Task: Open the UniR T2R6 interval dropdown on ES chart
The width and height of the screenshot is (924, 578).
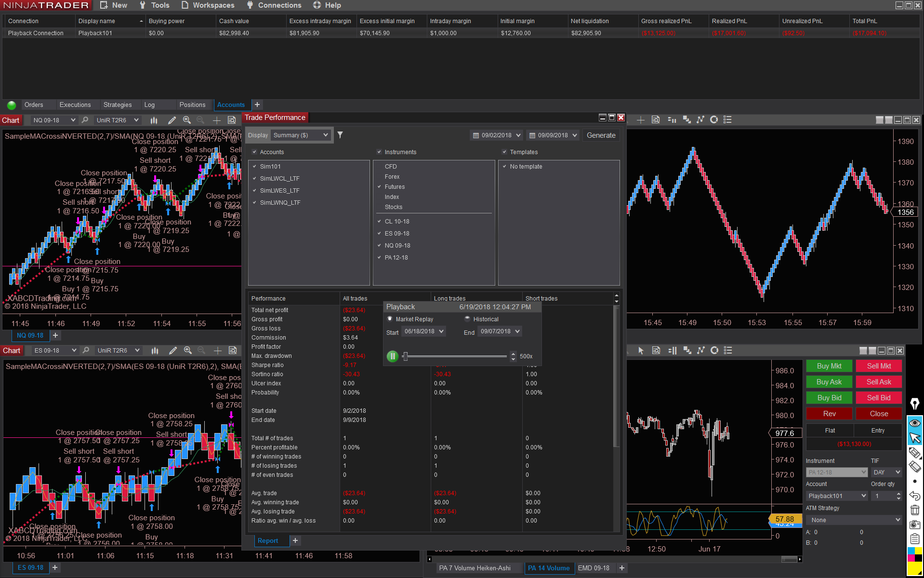Action: pos(118,350)
